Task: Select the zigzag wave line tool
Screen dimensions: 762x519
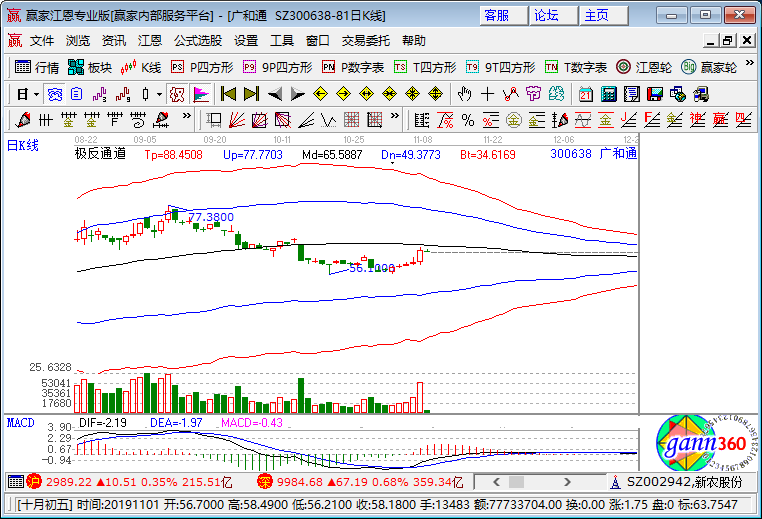Action: [x=329, y=120]
